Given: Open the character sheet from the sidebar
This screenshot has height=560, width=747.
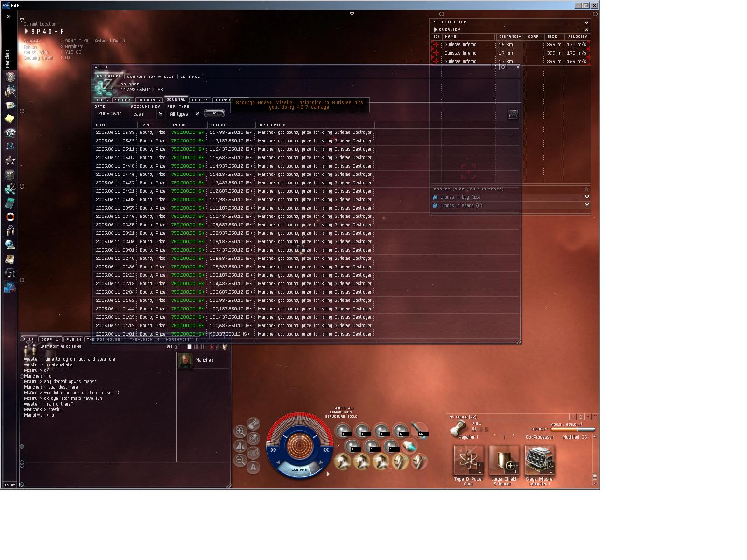Looking at the screenshot, I should (x=10, y=77).
